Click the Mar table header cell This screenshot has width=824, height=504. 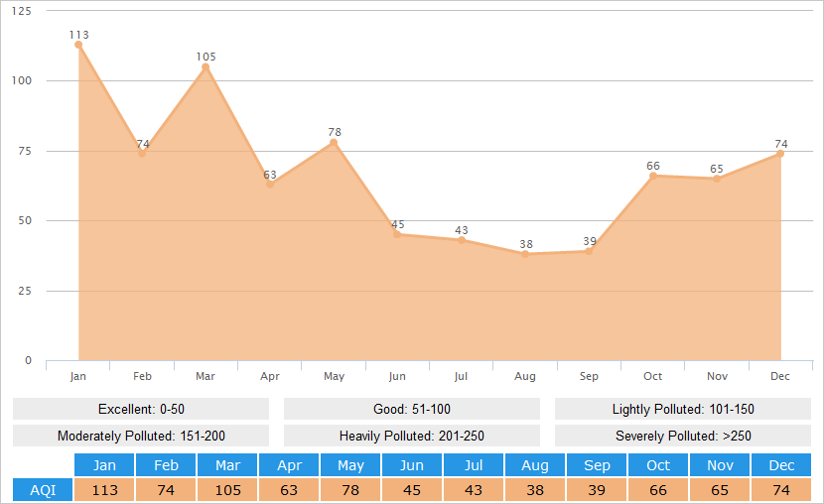point(227,465)
